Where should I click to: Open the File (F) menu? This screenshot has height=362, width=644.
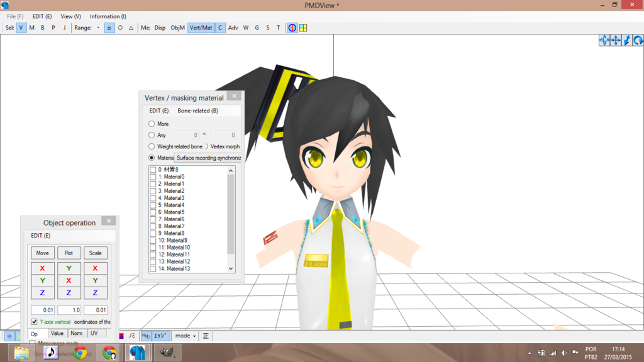pos(15,16)
